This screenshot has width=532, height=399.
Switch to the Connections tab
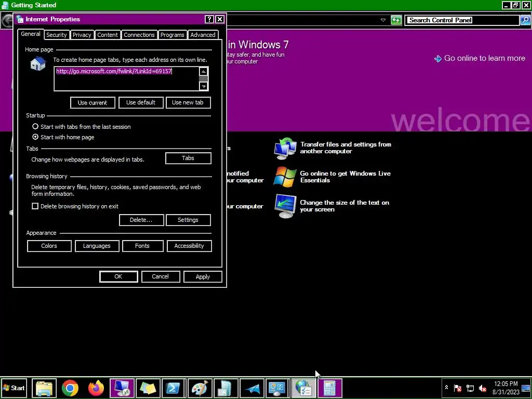pos(139,35)
